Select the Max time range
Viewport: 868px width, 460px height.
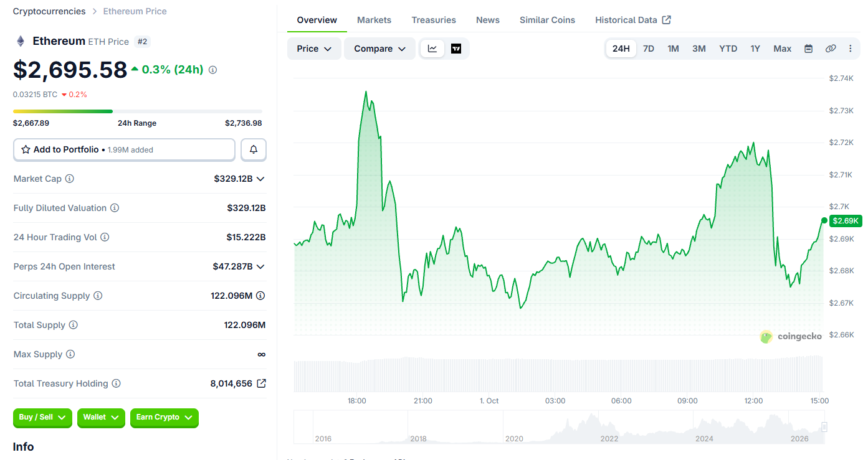click(x=783, y=49)
